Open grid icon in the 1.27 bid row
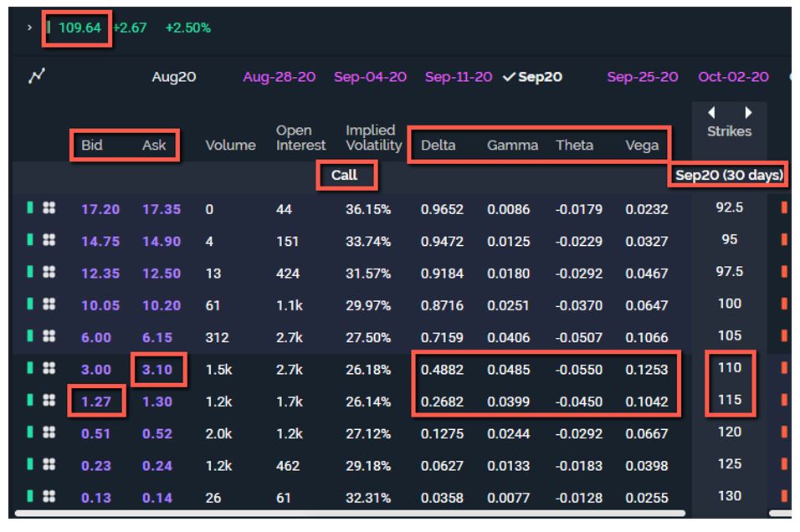Viewport: 800px width, 532px height. pyautogui.click(x=49, y=400)
